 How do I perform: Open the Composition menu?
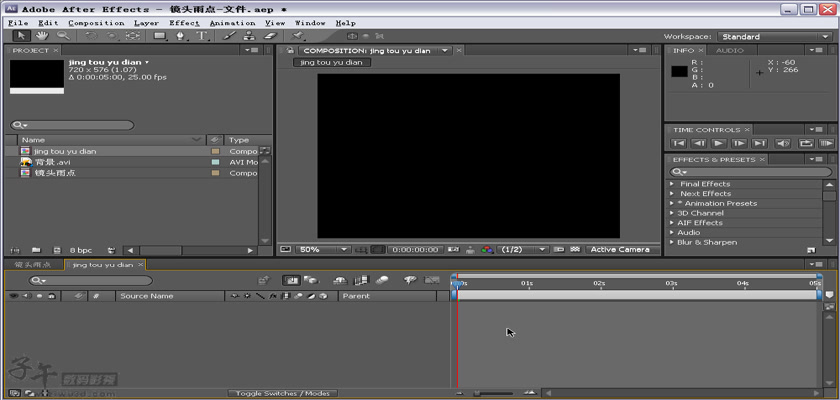(x=96, y=23)
